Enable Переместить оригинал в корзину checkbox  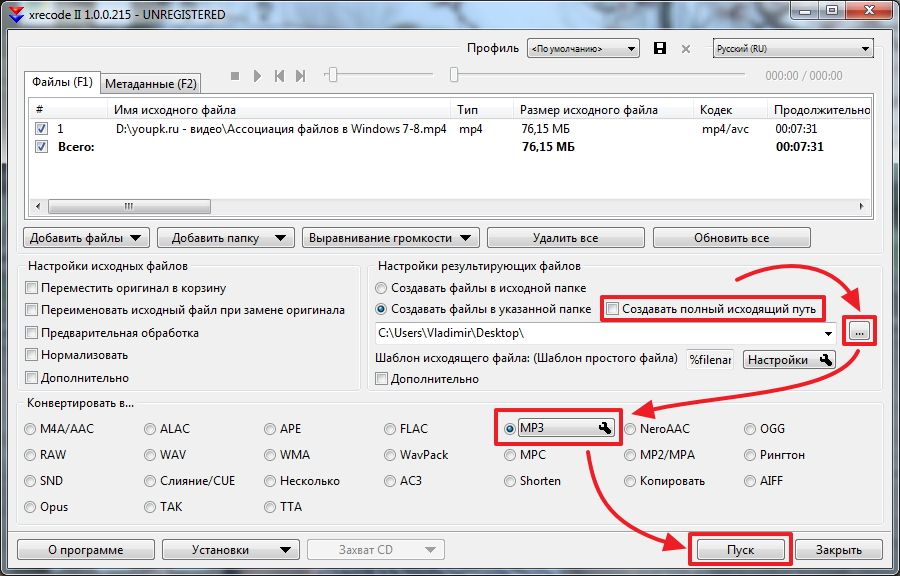coord(32,288)
